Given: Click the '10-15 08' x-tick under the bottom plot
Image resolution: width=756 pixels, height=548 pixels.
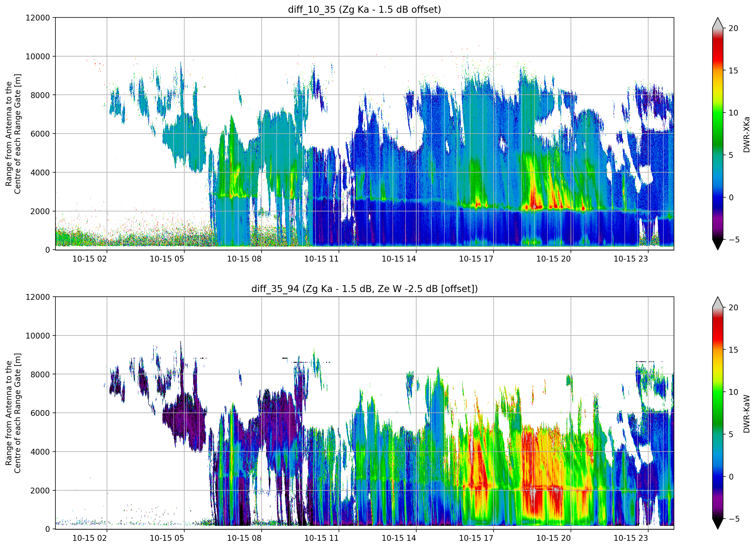Looking at the screenshot, I should [x=244, y=538].
